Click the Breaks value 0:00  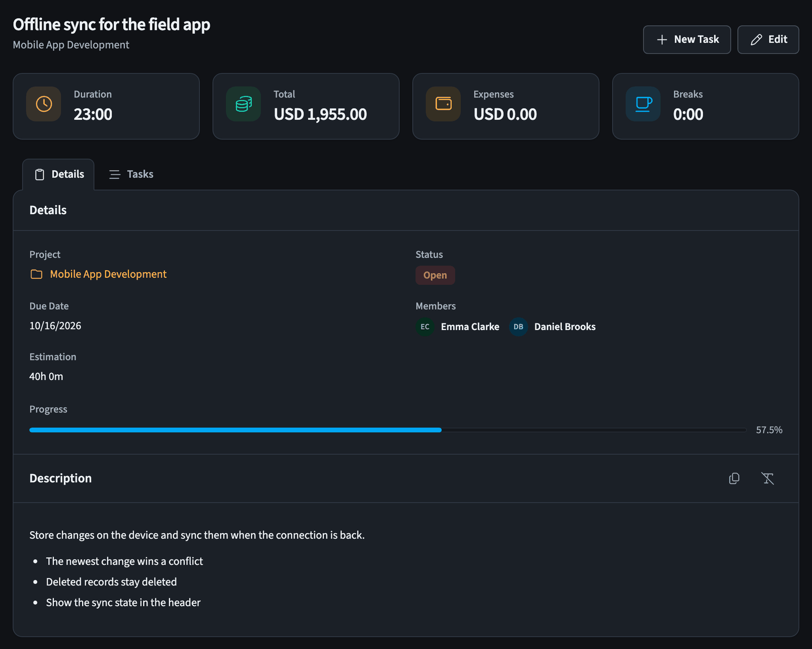tap(688, 114)
